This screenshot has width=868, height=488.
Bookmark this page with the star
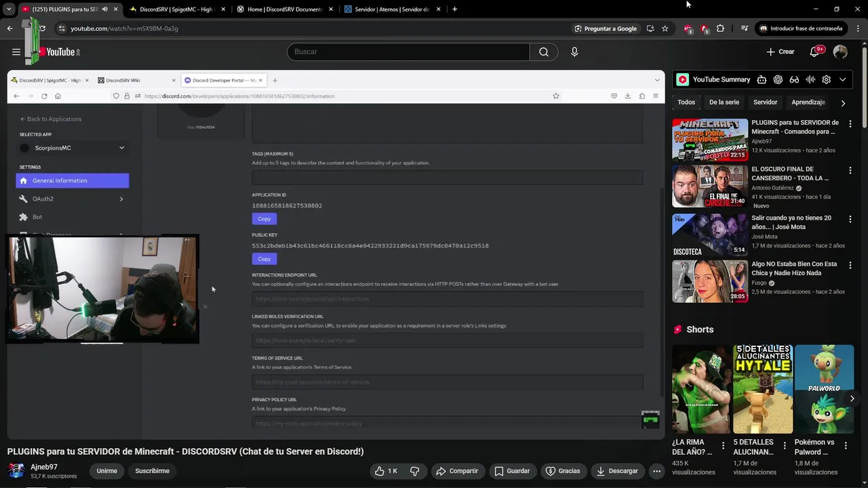click(665, 28)
